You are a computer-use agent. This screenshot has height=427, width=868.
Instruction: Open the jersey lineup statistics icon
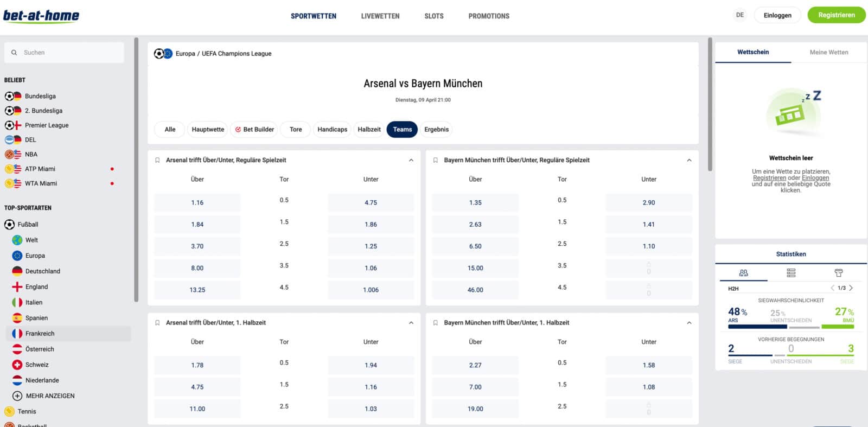pyautogui.click(x=839, y=273)
